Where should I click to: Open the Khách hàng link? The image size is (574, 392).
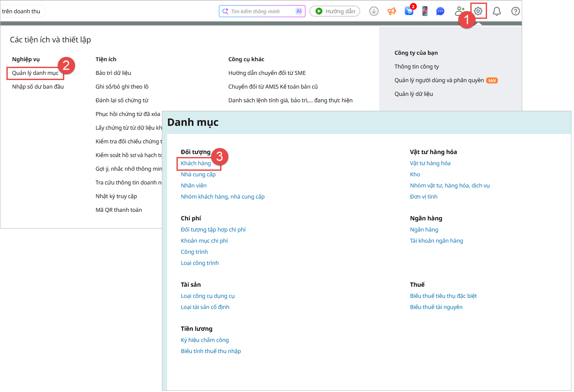196,163
